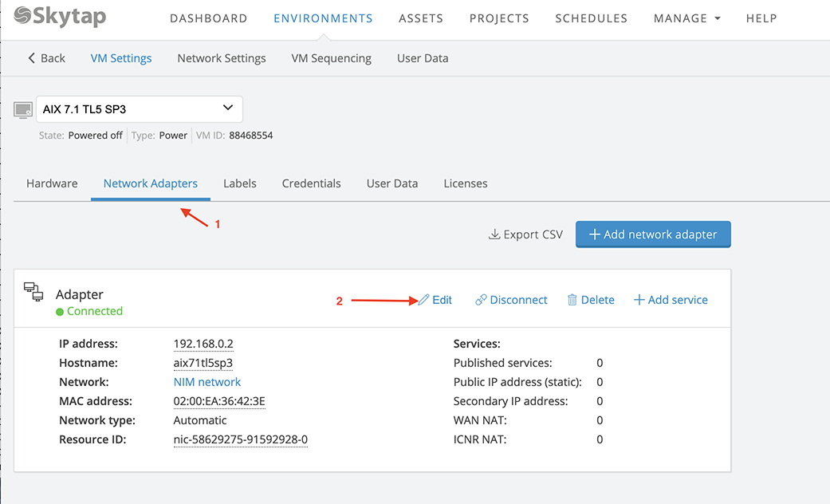
Task: Expand the Manage dropdown menu
Action: 687,18
